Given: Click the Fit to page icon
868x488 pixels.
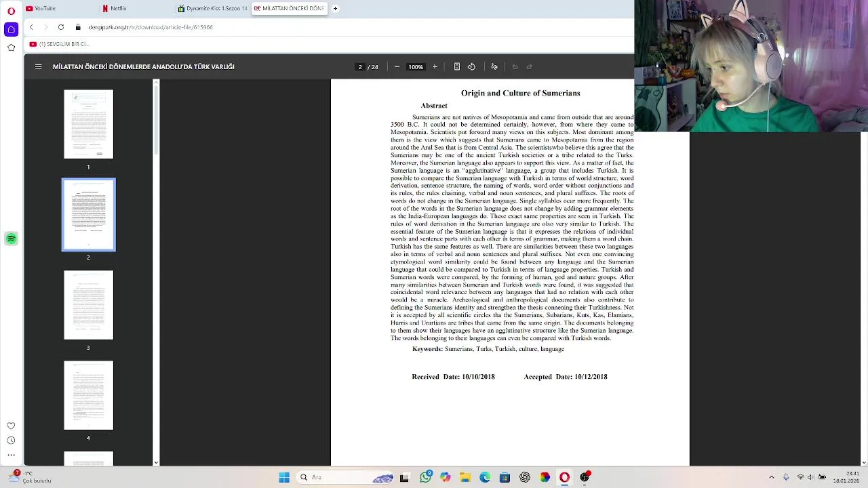Looking at the screenshot, I should pyautogui.click(x=457, y=66).
